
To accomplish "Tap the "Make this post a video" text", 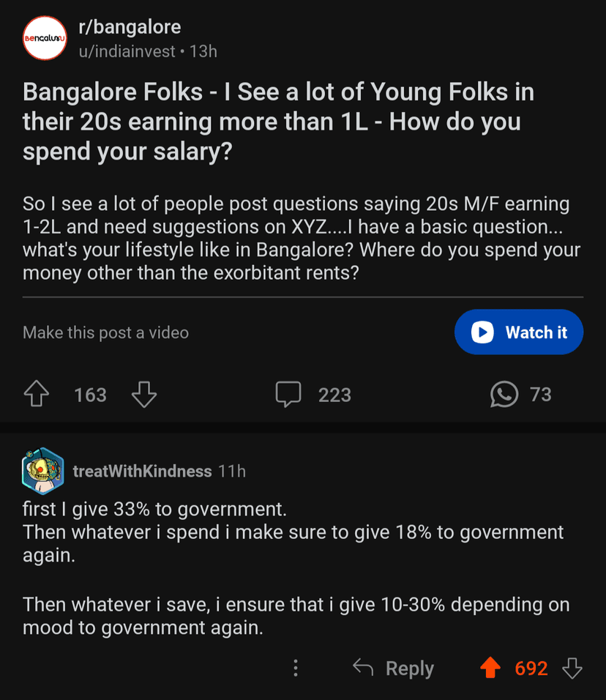I will [x=105, y=332].
